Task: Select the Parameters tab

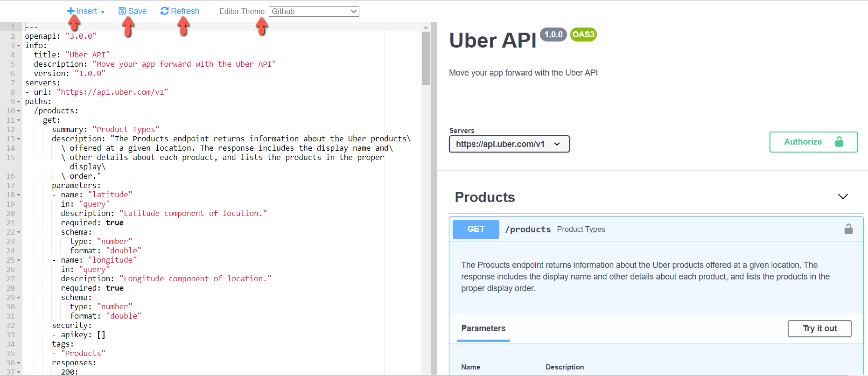Action: 483,328
